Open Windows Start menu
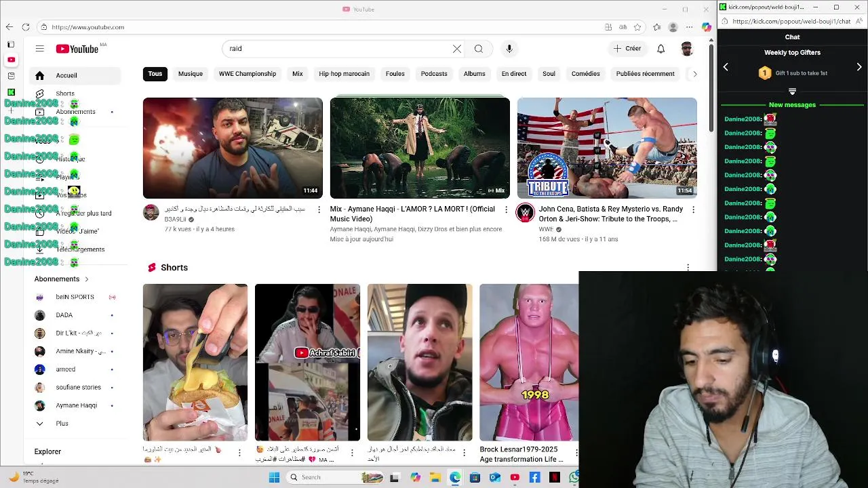868x488 pixels. click(x=274, y=477)
